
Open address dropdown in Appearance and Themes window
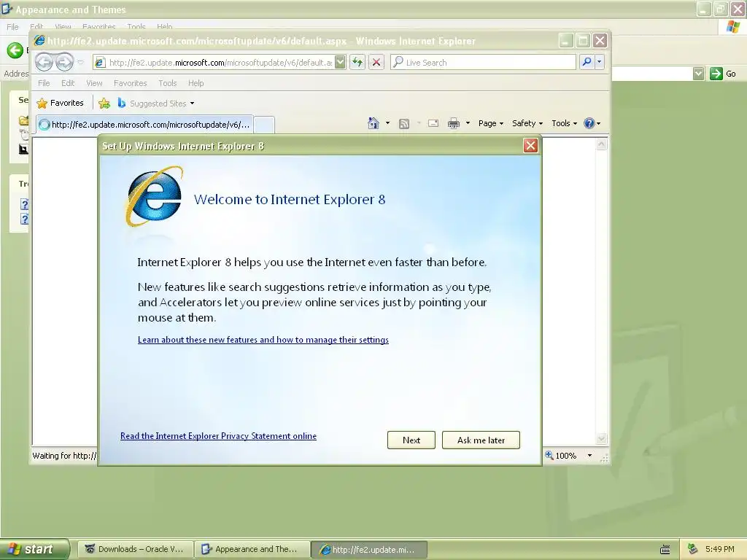click(x=699, y=74)
